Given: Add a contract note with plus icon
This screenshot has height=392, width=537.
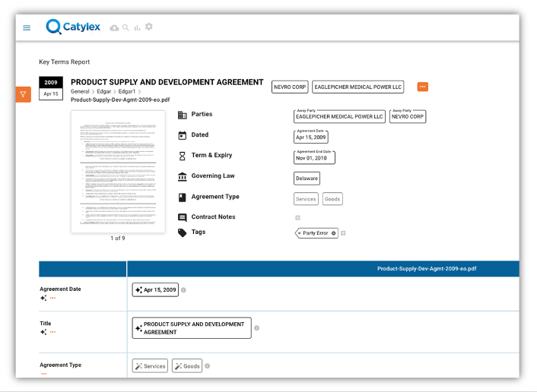Looking at the screenshot, I should (297, 217).
